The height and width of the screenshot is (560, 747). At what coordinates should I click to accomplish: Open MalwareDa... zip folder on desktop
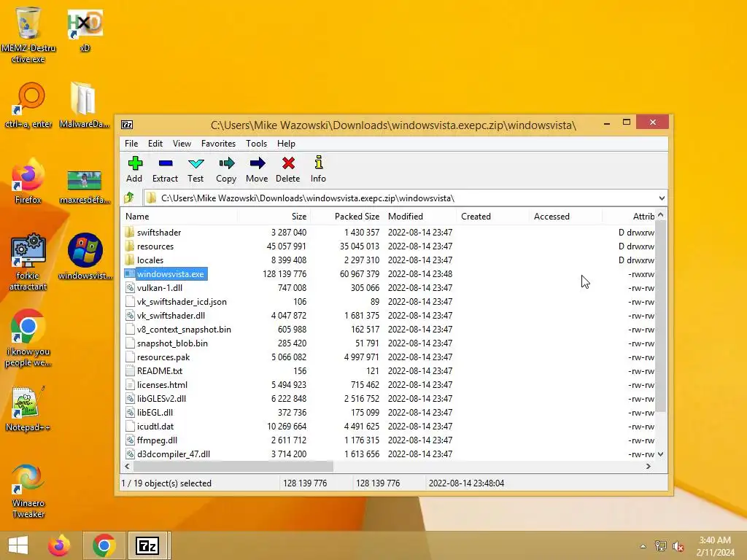point(85,105)
